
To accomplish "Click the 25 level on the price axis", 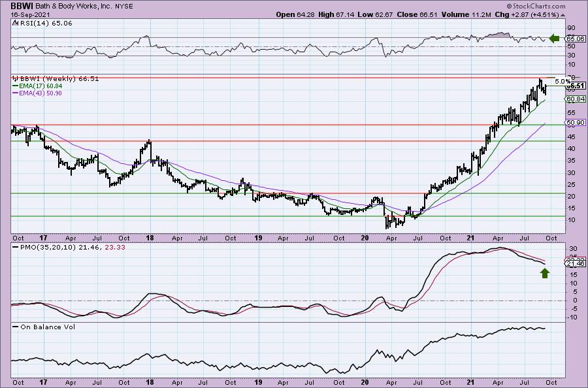I will pyautogui.click(x=571, y=184).
